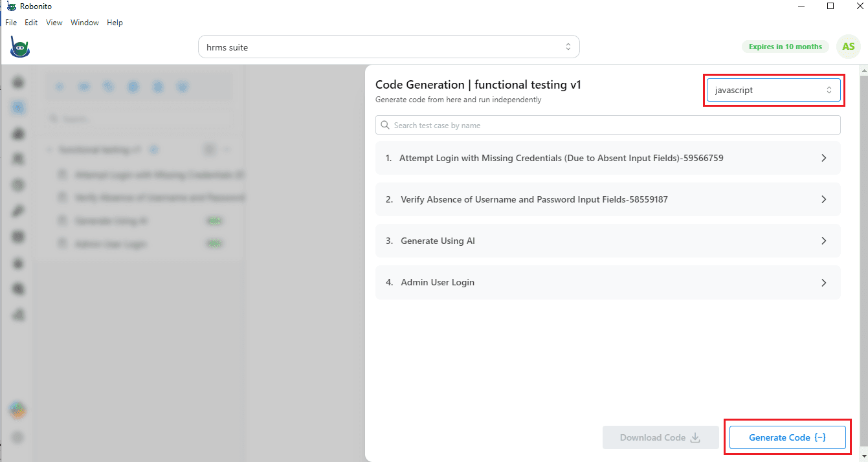Screen dimensions: 868x462
Task: Click the magnifier icon in the test case search
Action: pyautogui.click(x=386, y=125)
